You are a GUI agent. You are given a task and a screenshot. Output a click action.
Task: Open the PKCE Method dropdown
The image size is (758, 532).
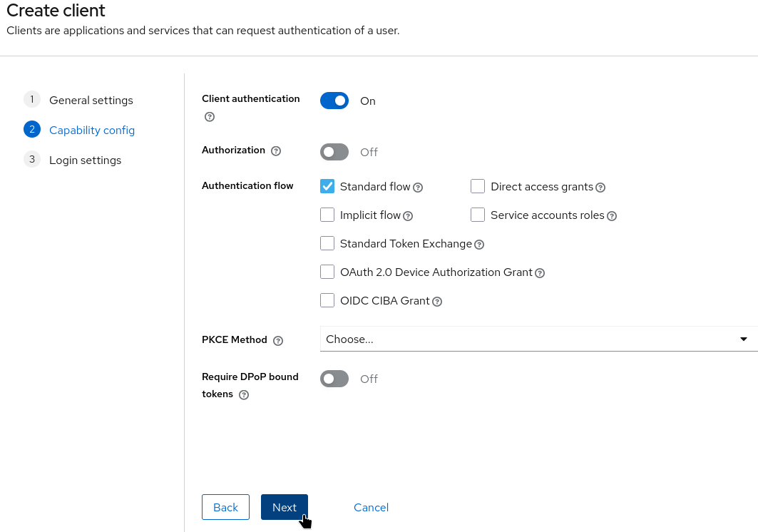538,339
